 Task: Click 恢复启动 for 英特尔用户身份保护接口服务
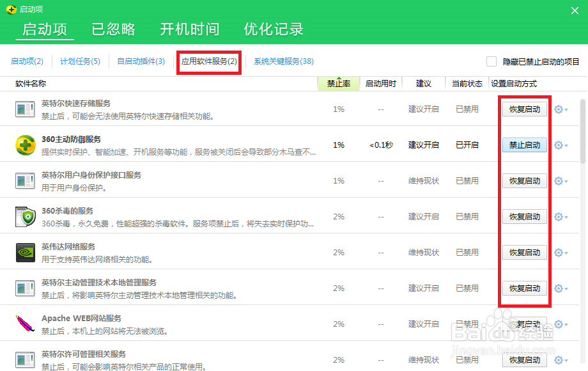click(525, 181)
